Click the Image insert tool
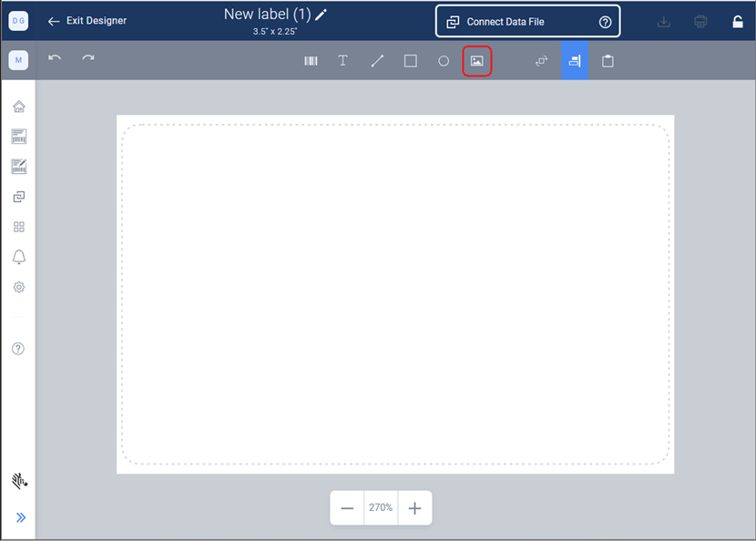Screen dimensions: 756x541 (477, 61)
